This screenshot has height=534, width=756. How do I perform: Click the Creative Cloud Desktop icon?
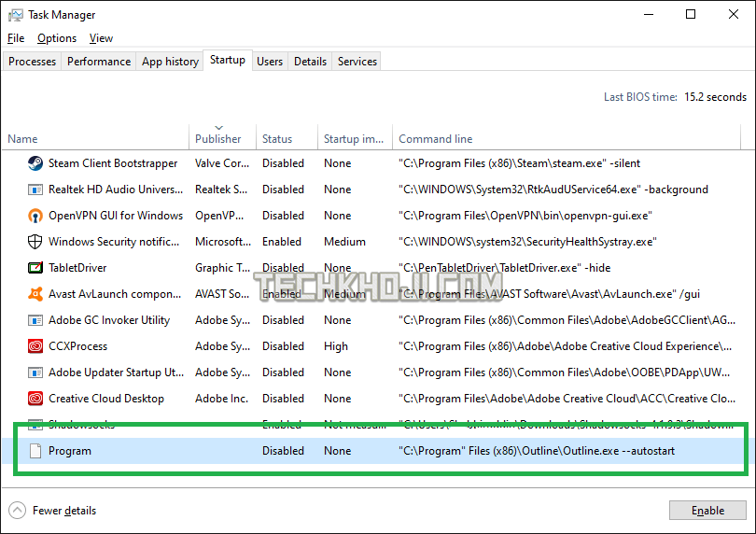pos(35,399)
